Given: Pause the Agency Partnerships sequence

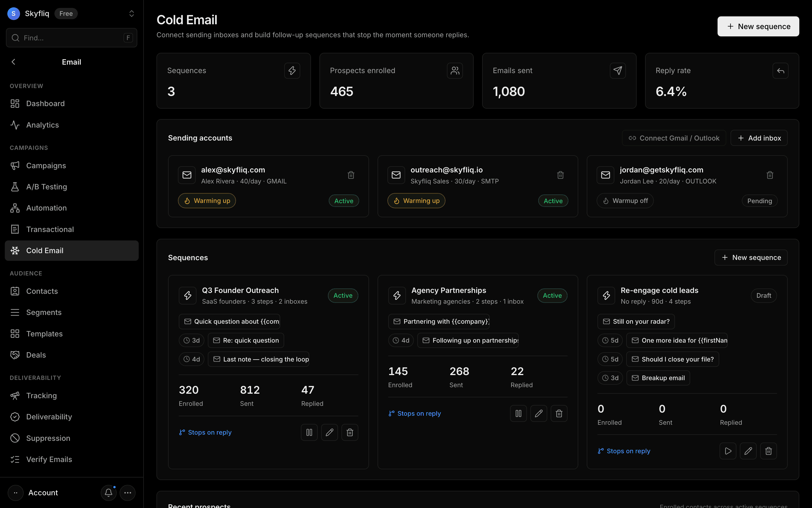Looking at the screenshot, I should point(518,413).
